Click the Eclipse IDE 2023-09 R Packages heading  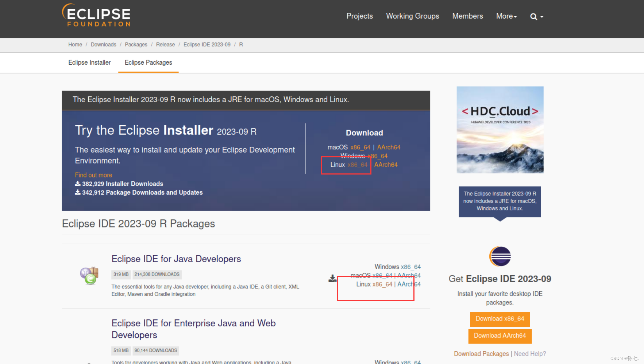pos(138,223)
